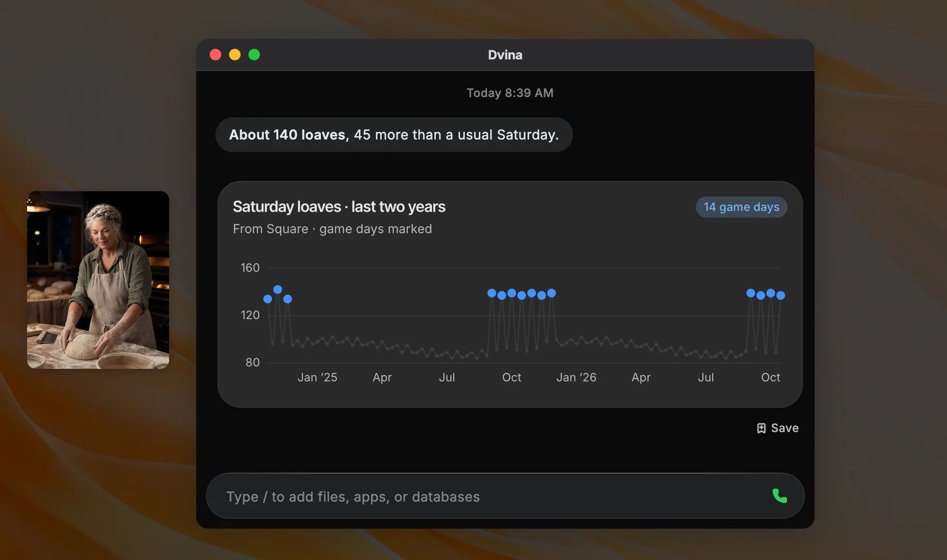
Task: Click the Jan '26 axis label
Action: tap(576, 378)
